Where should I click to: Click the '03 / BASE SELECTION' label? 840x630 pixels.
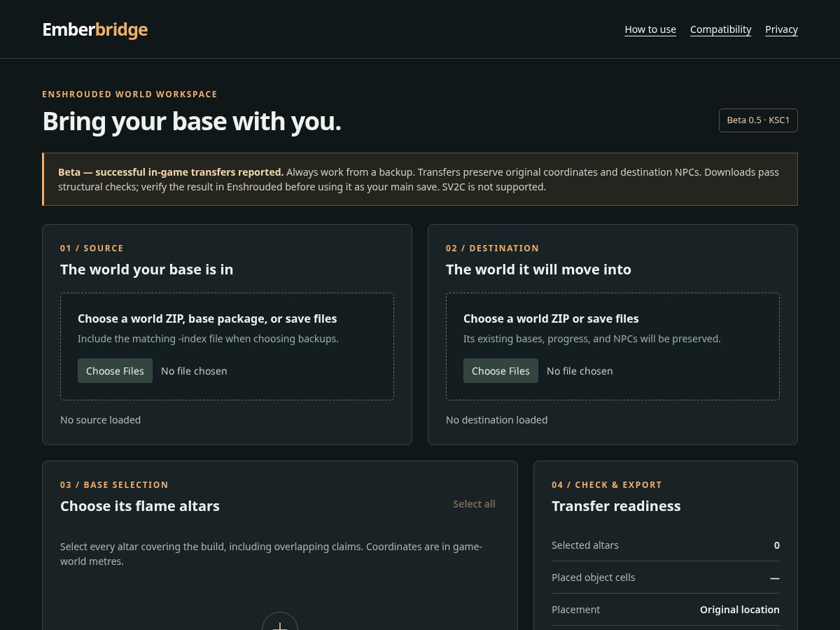tap(114, 485)
